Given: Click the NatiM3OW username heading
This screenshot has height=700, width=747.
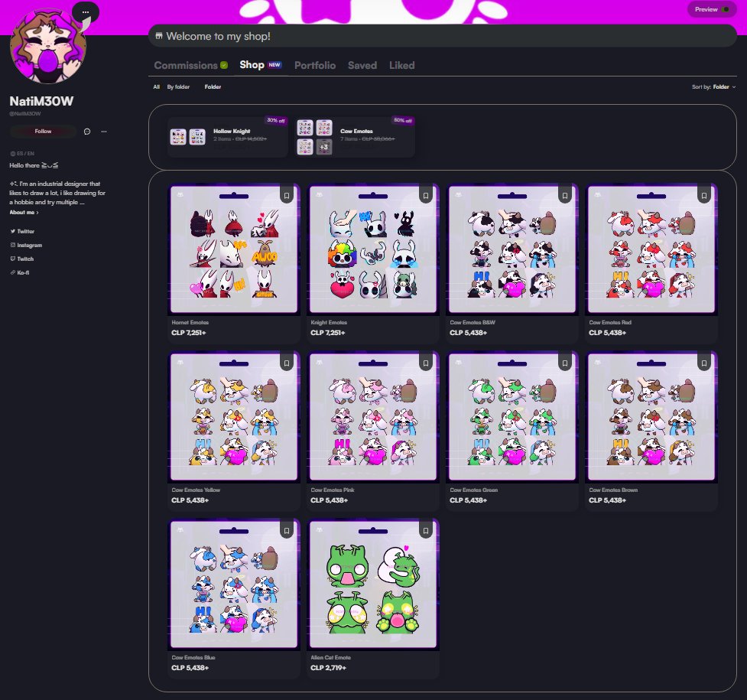Looking at the screenshot, I should pos(41,101).
